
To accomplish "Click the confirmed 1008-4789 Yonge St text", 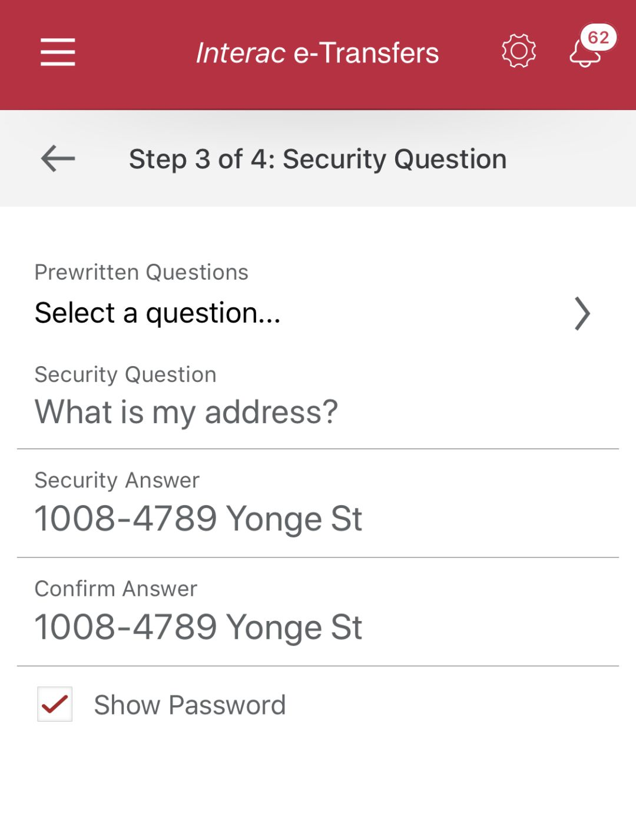I will (198, 627).
